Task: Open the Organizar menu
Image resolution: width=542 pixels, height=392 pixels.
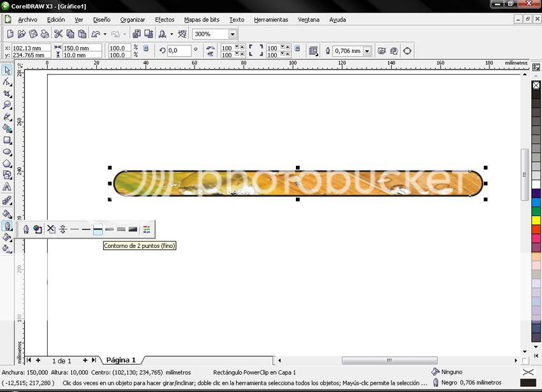Action: pyautogui.click(x=133, y=20)
